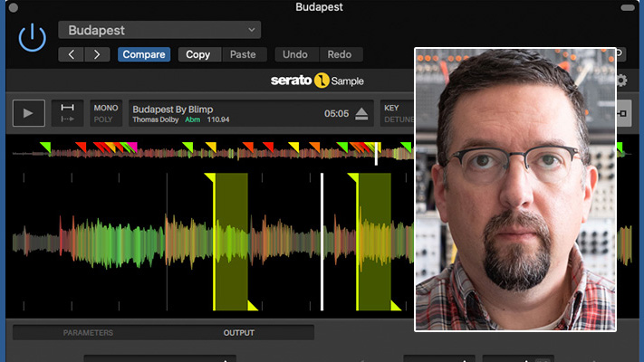Click the white playhead in main waveform

point(322,240)
